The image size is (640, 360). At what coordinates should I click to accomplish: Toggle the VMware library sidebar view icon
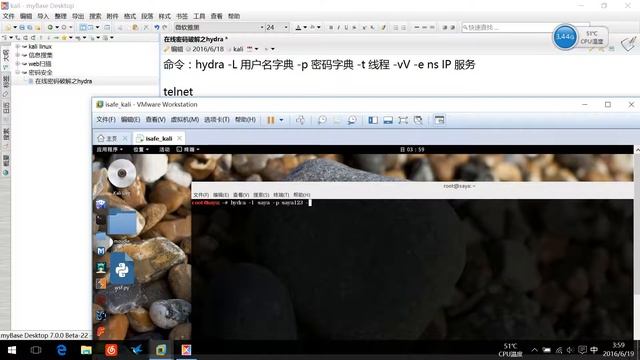(373, 120)
